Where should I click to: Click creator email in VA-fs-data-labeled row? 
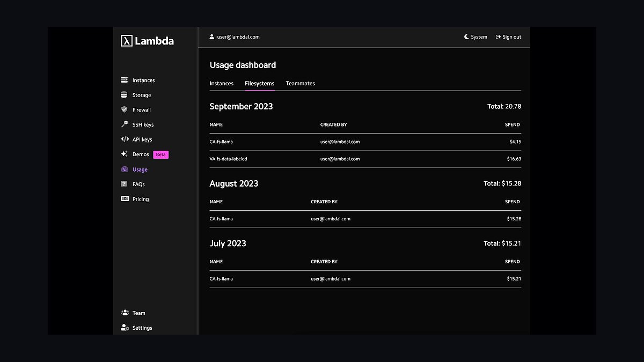click(340, 159)
